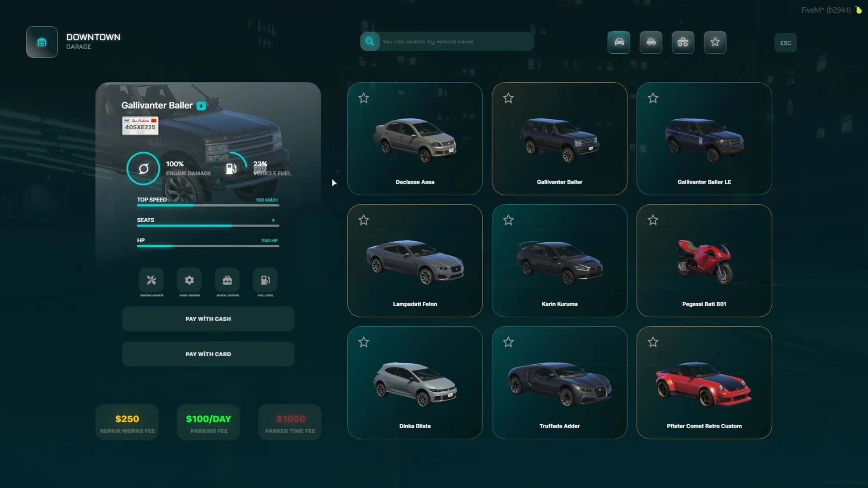This screenshot has width=868, height=488.
Task: Choose the Lampadati Felon vehicle
Action: tap(415, 261)
